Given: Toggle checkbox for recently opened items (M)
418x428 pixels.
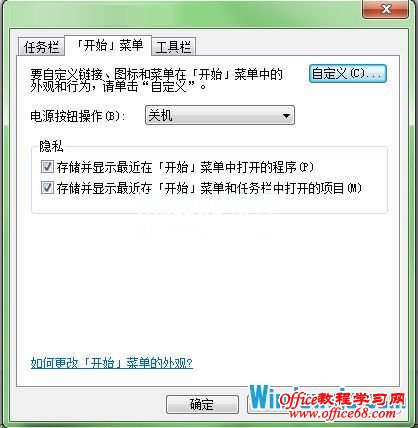Looking at the screenshot, I should click(47, 188).
